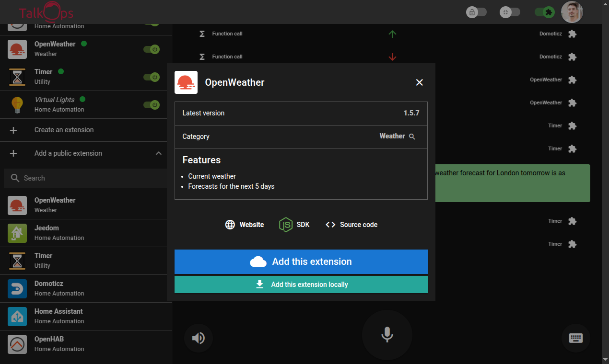Toggle the speaker volume button
This screenshot has height=364, width=609.
(x=198, y=339)
